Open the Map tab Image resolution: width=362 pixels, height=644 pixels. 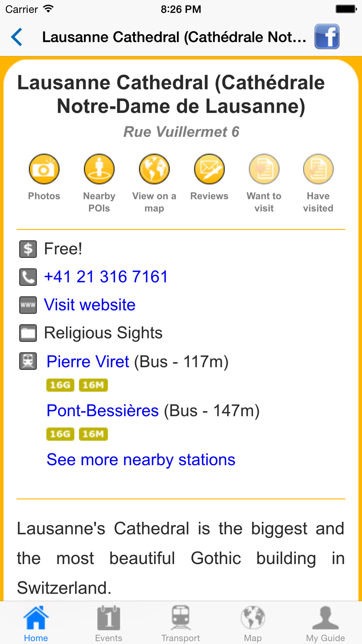click(x=253, y=623)
